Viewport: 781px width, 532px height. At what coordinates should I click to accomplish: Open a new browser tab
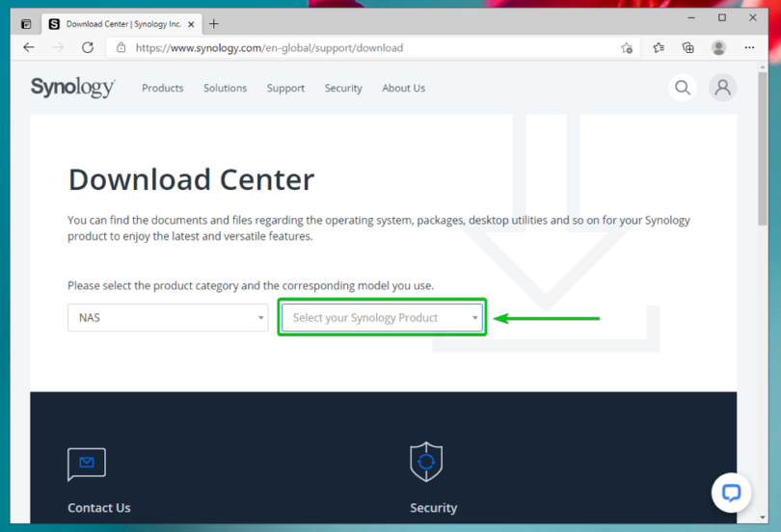tap(214, 24)
